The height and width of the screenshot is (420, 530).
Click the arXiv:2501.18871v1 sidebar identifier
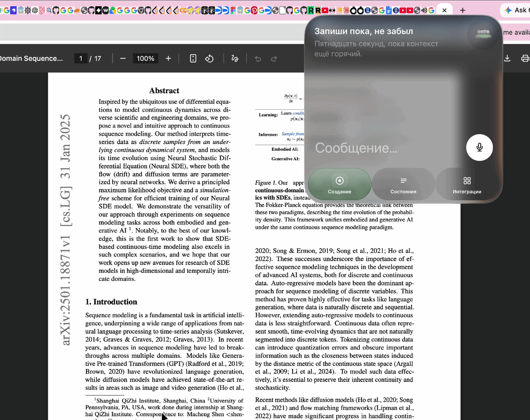click(x=65, y=291)
